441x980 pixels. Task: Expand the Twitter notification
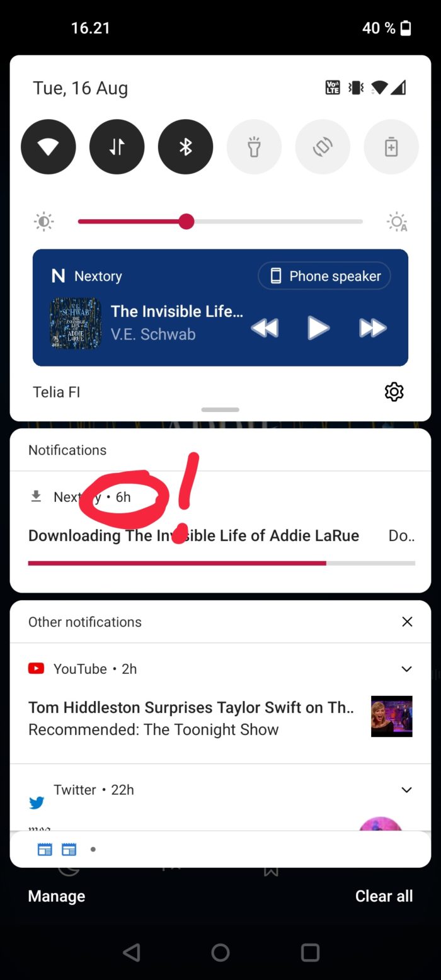[x=407, y=790]
